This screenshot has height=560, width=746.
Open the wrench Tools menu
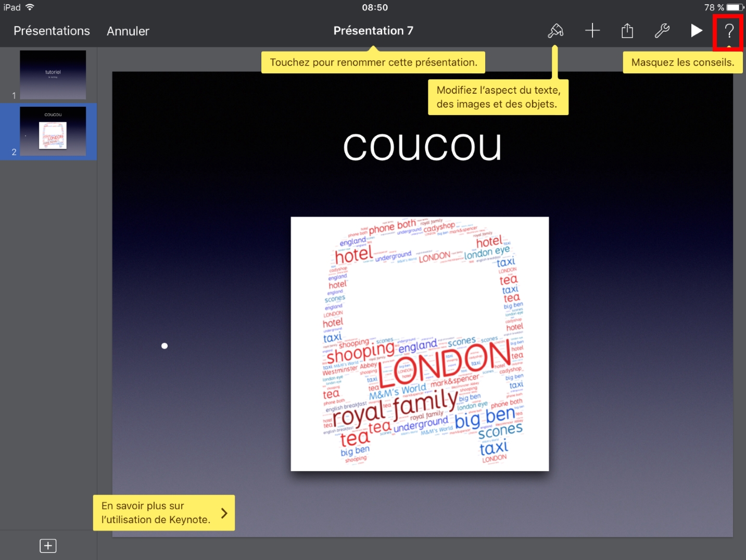662,31
